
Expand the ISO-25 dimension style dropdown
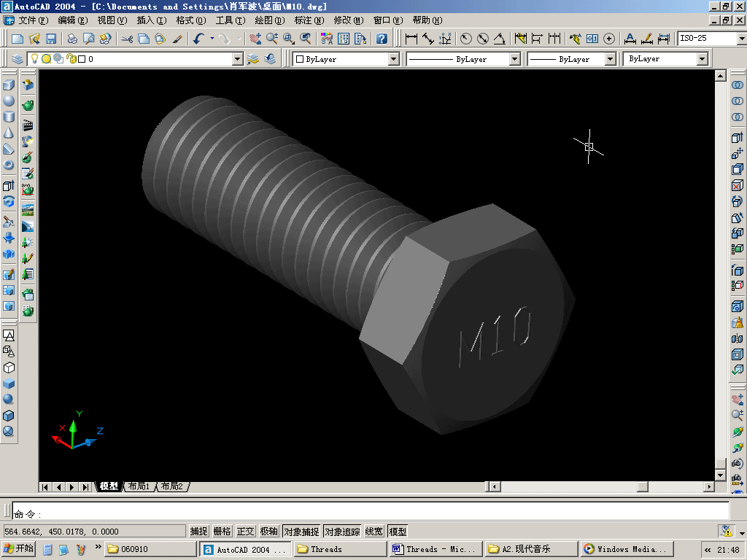pyautogui.click(x=742, y=39)
